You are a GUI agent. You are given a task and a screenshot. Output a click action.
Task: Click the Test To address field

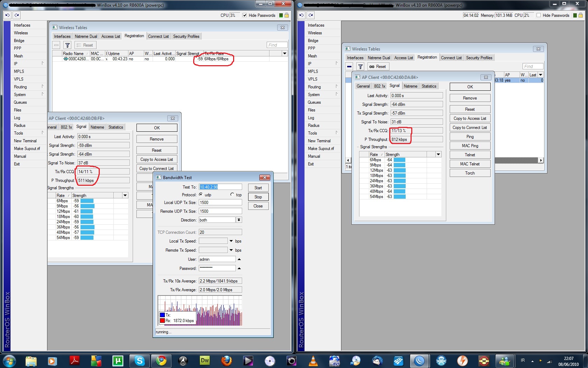tap(220, 187)
